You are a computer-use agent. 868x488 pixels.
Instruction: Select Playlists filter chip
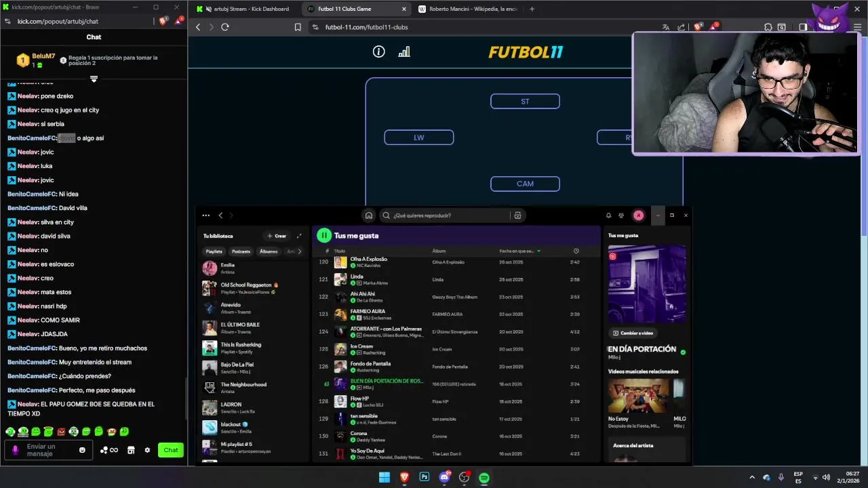(x=214, y=251)
